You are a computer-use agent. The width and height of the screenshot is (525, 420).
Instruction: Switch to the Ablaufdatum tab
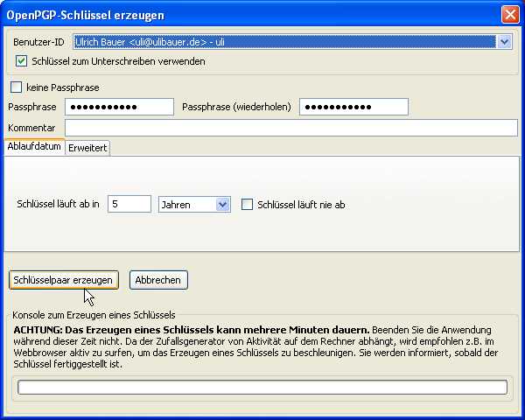pyautogui.click(x=34, y=147)
